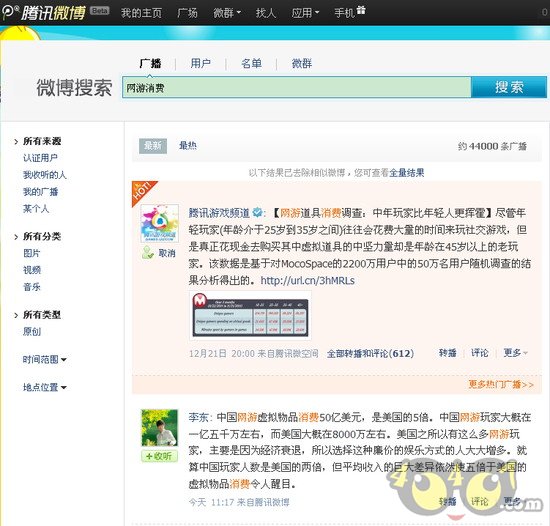Open the 时间范围 dropdown

(45, 359)
